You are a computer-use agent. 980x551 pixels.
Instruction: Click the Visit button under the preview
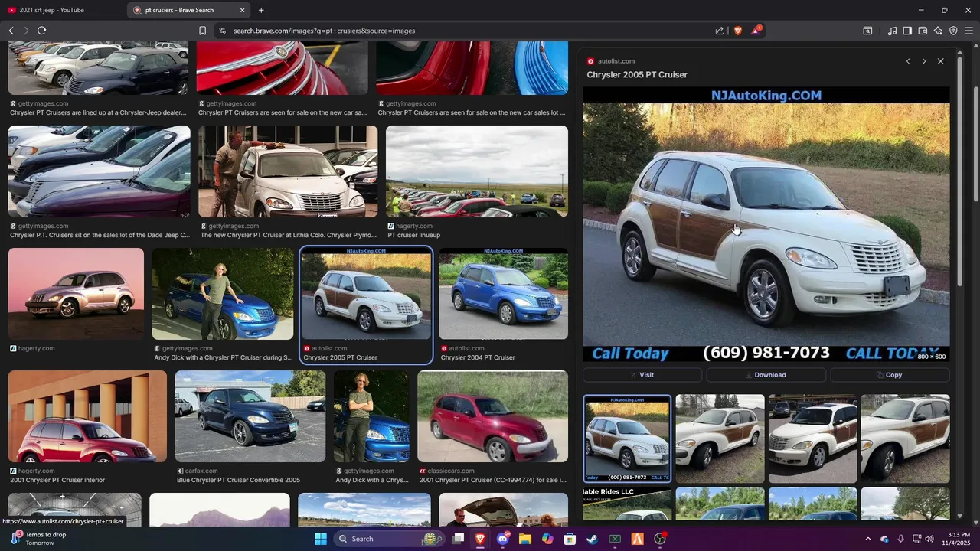tap(642, 375)
